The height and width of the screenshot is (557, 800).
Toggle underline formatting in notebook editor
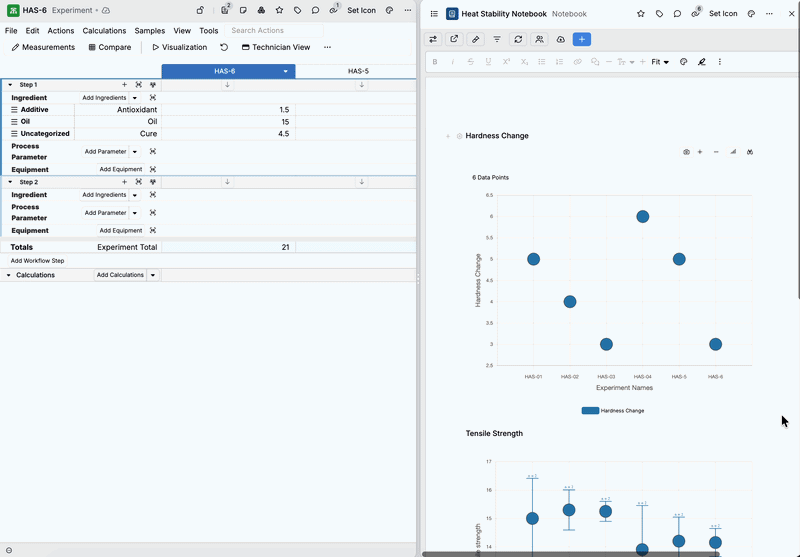[488, 62]
